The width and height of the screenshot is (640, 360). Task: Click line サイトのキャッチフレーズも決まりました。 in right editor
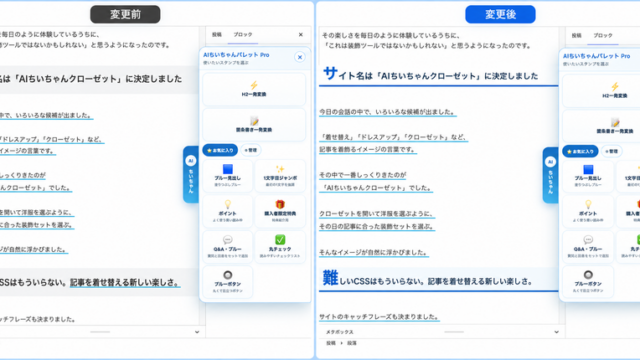379,317
